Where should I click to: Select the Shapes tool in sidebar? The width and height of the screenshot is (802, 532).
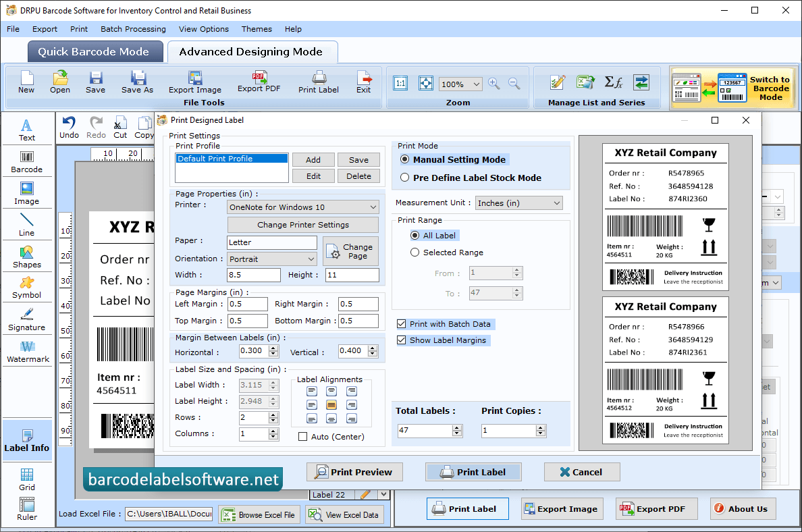(x=26, y=257)
